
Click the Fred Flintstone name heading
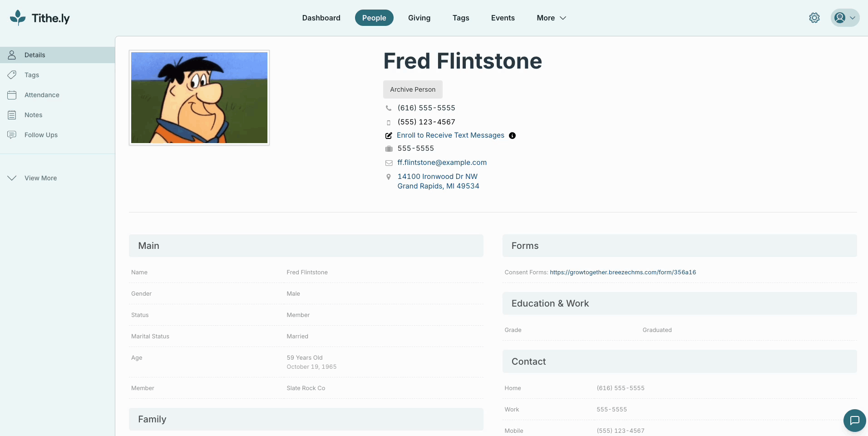[463, 61]
